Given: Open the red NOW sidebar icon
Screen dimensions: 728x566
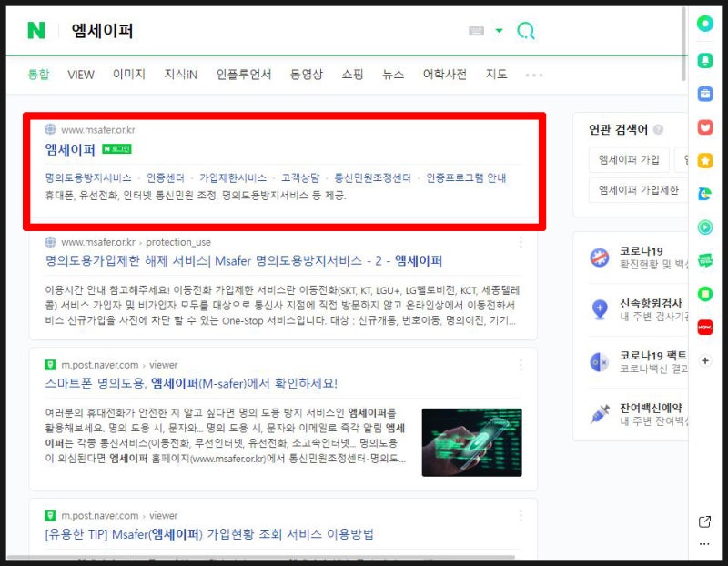Looking at the screenshot, I should tap(704, 328).
